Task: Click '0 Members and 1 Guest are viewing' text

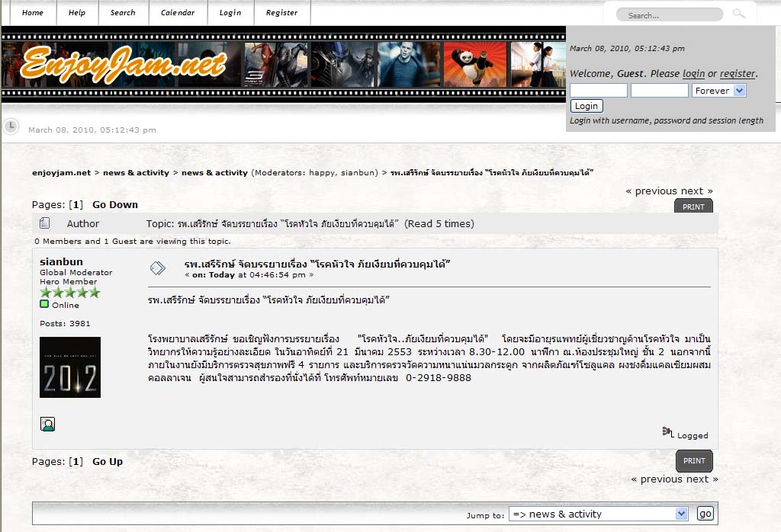Action: (133, 241)
